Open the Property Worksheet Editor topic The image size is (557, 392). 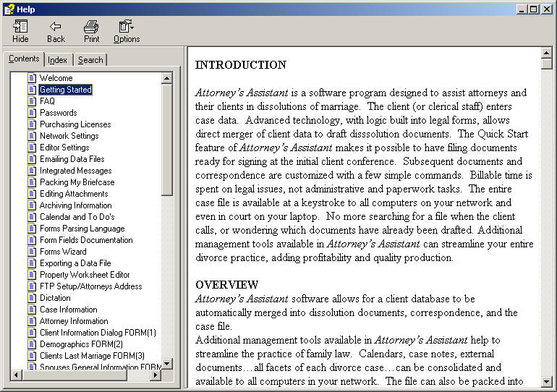pyautogui.click(x=85, y=274)
